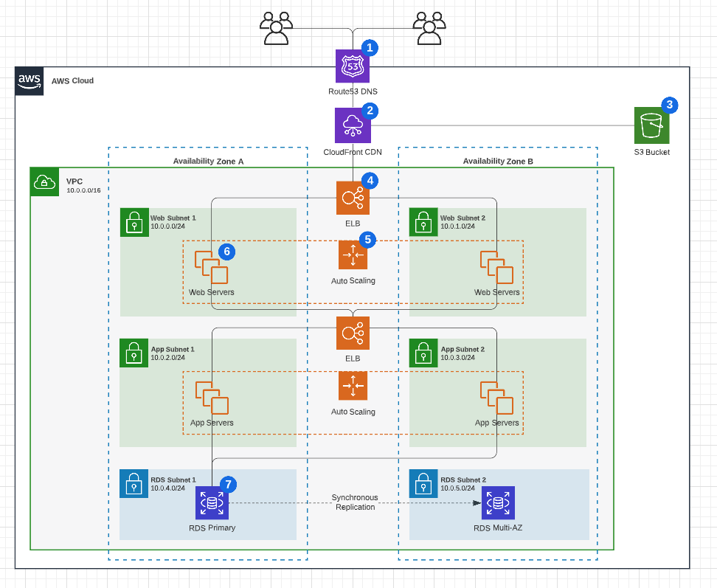Select the RDS Multi-AZ database icon
717x588 pixels.
(498, 503)
